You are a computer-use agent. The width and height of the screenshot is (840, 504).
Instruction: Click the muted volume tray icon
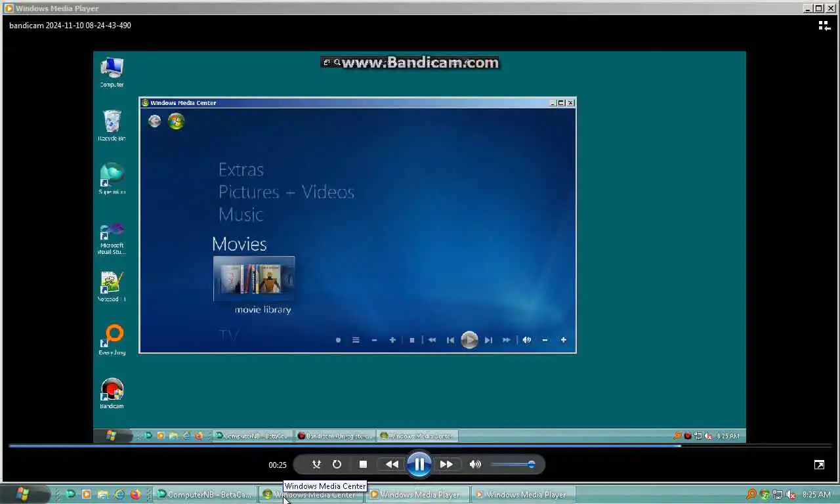pyautogui.click(x=791, y=495)
